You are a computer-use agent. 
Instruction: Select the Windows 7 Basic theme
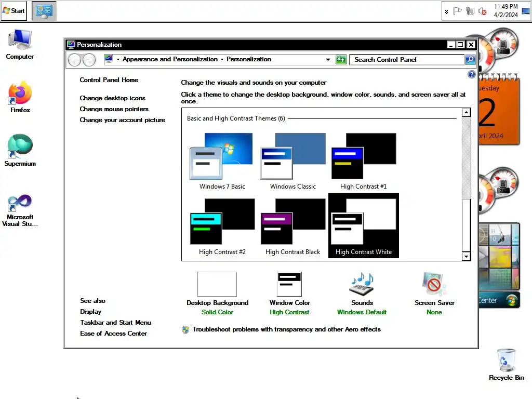[222, 161]
